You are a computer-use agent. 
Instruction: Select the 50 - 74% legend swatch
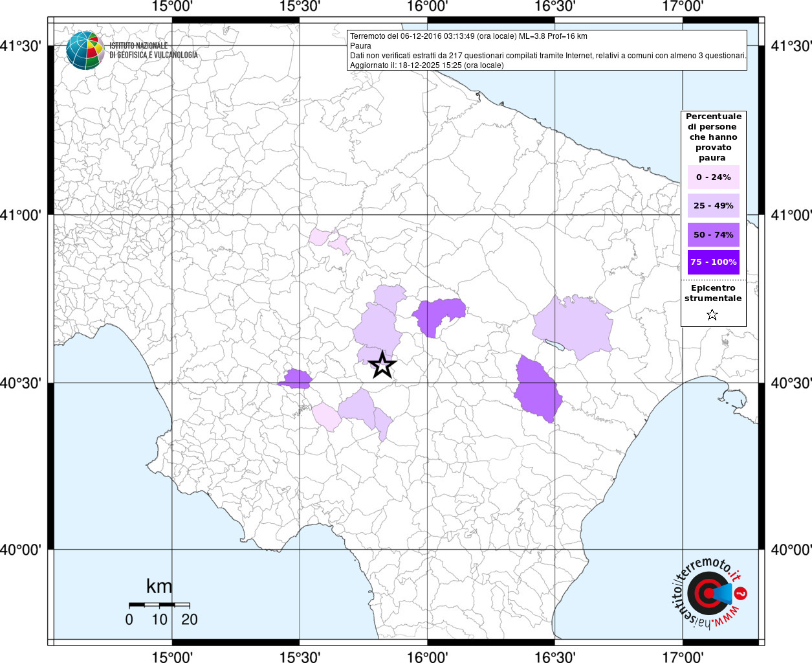713,234
